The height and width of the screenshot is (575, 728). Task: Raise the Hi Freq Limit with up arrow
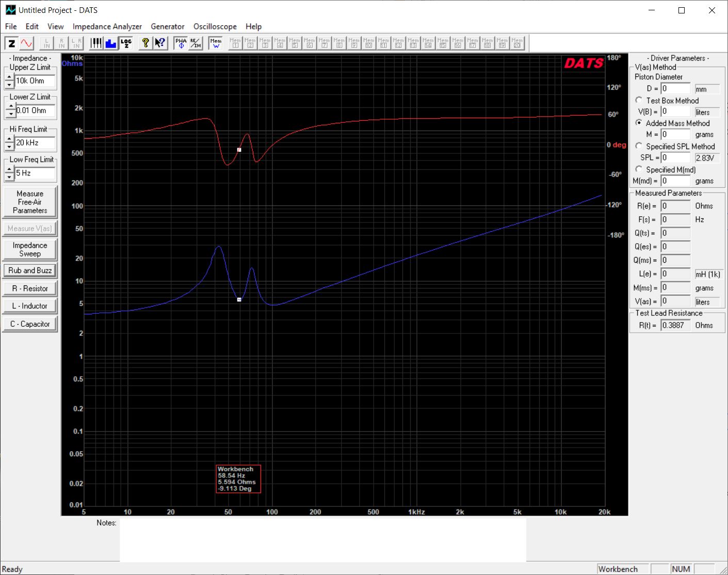pos(9,139)
